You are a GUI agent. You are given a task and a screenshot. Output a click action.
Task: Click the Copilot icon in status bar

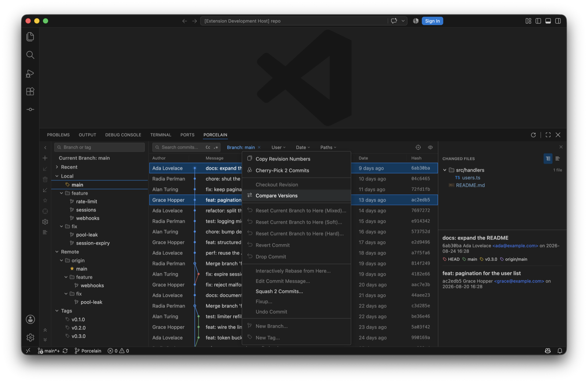(548, 351)
